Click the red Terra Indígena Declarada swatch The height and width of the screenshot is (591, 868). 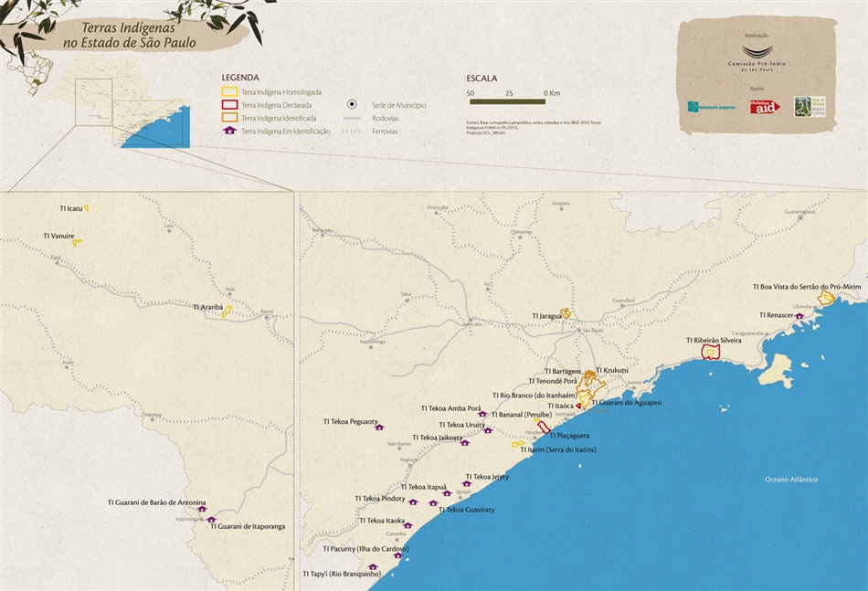pyautogui.click(x=229, y=105)
